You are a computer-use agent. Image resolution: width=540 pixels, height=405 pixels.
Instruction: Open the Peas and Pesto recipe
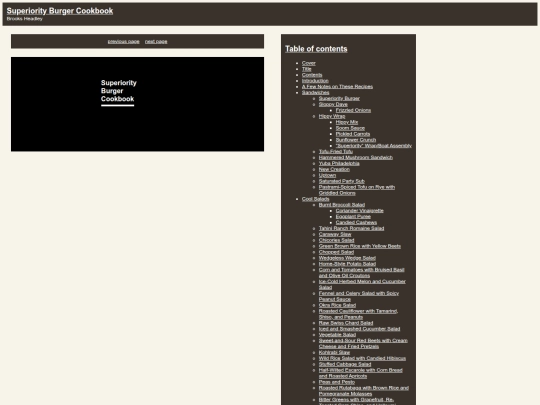coord(336,382)
